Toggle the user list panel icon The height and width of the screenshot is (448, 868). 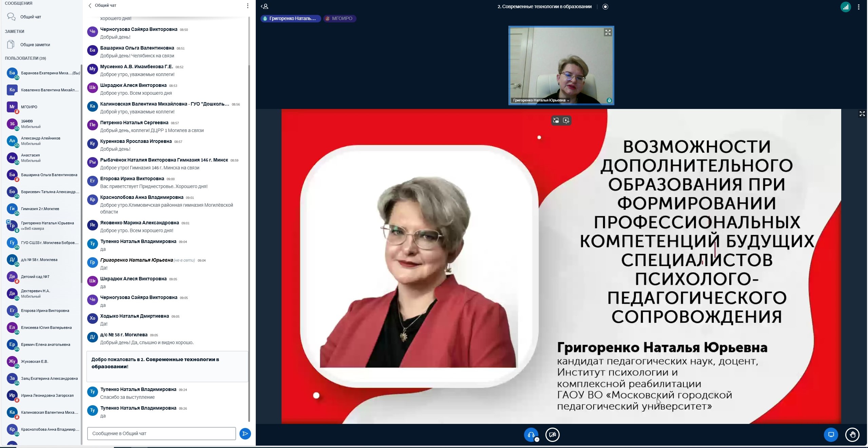pyautogui.click(x=265, y=6)
